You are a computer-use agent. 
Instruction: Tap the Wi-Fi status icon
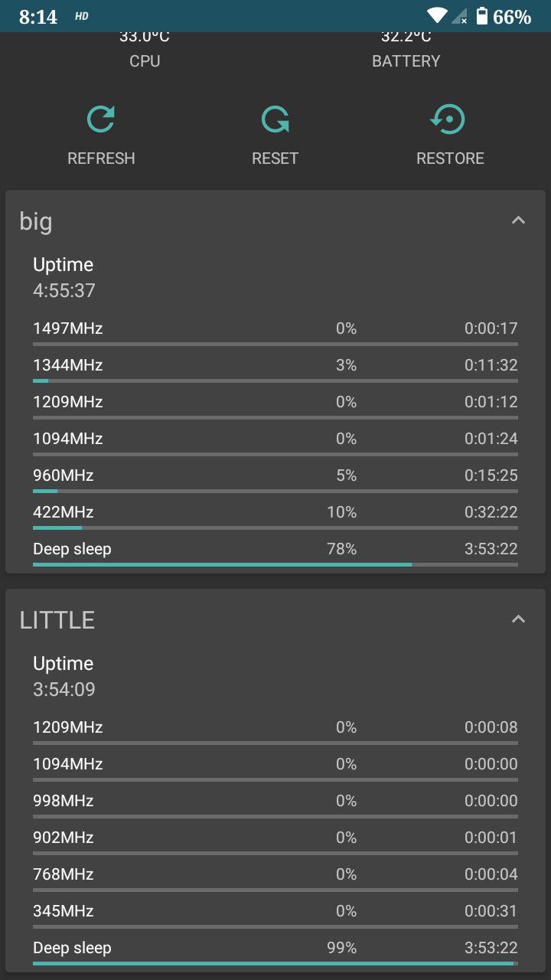(437, 15)
